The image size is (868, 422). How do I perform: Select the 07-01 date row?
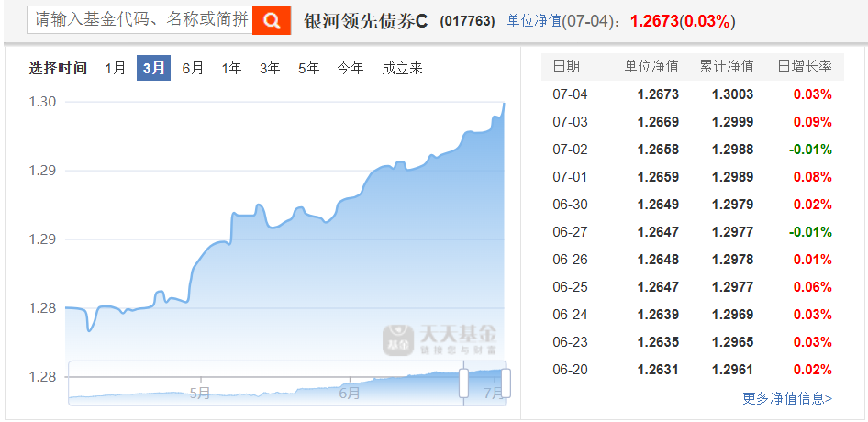(693, 177)
